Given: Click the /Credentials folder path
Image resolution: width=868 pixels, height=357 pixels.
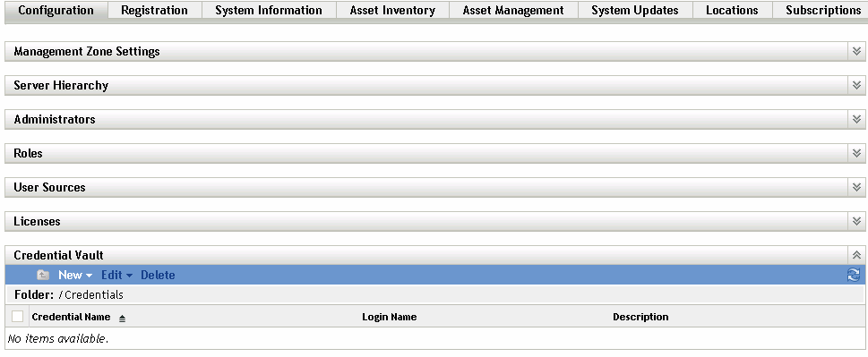Looking at the screenshot, I should click(x=90, y=295).
